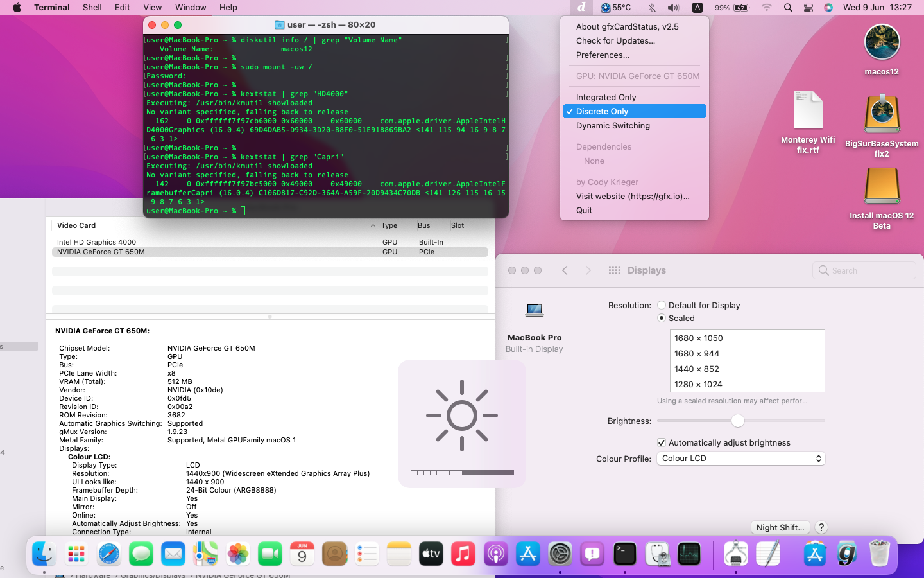Go forward with Displays window forward chevron

point(588,270)
